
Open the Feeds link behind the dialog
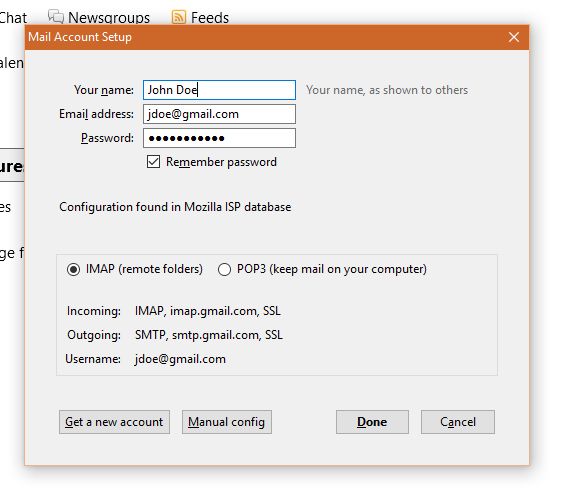210,18
